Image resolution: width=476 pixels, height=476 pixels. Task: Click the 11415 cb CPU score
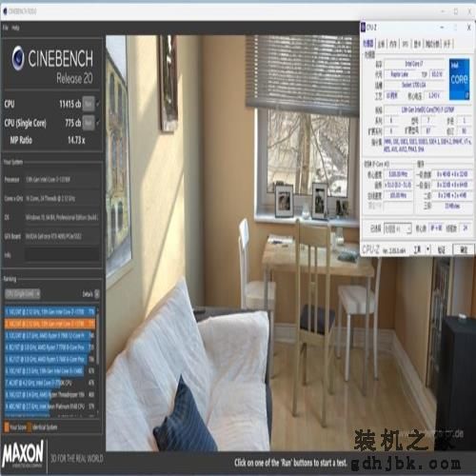(x=70, y=104)
